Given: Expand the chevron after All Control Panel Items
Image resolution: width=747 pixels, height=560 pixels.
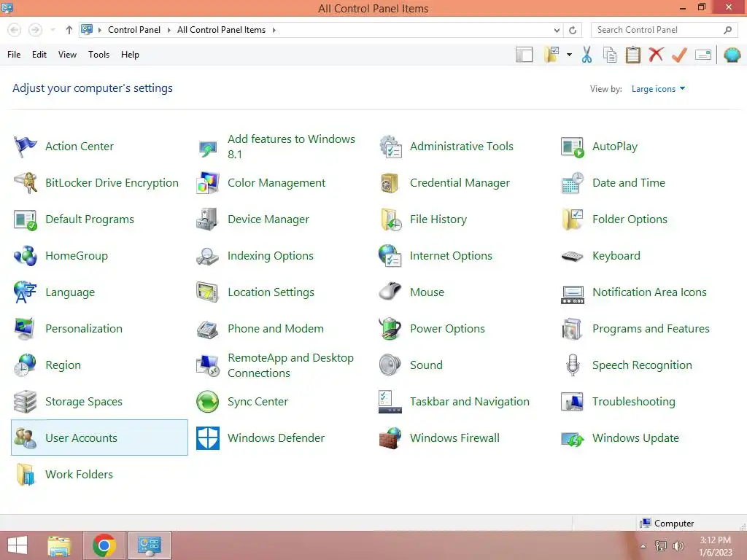Looking at the screenshot, I should point(274,30).
